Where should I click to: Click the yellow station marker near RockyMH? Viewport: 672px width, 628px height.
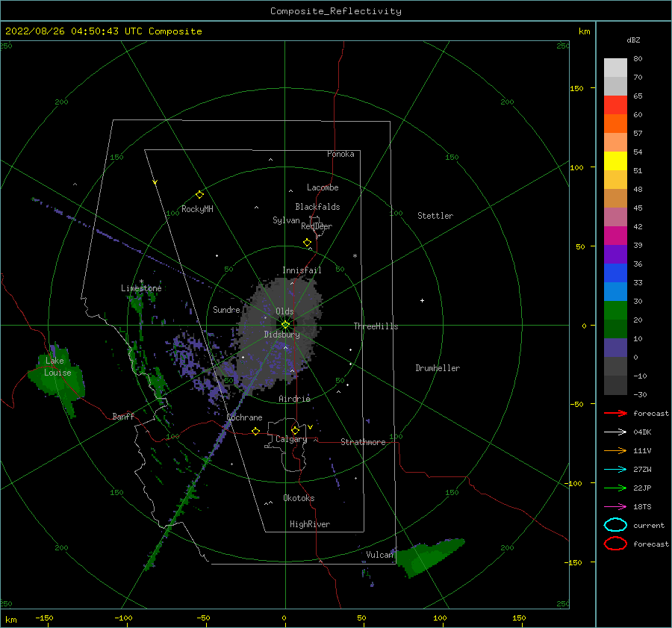coord(199,195)
